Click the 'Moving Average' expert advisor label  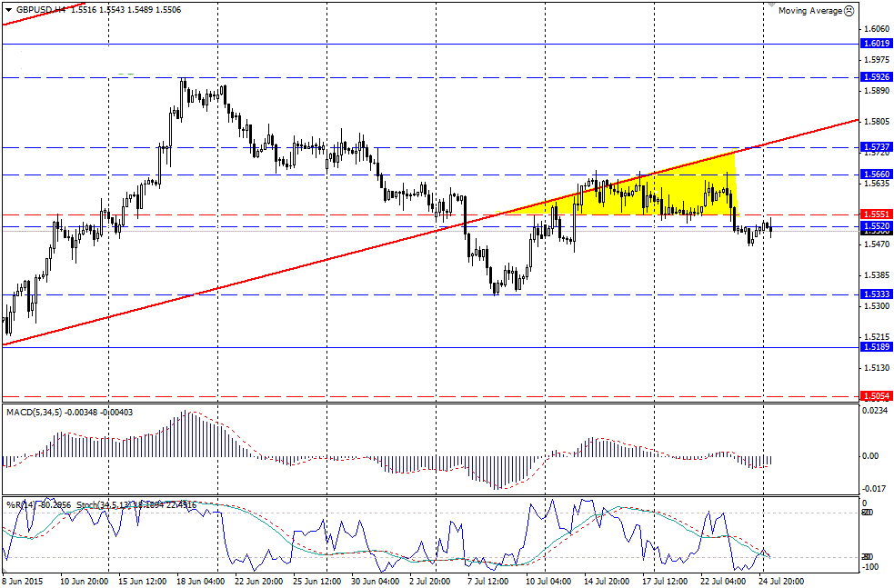[x=810, y=11]
